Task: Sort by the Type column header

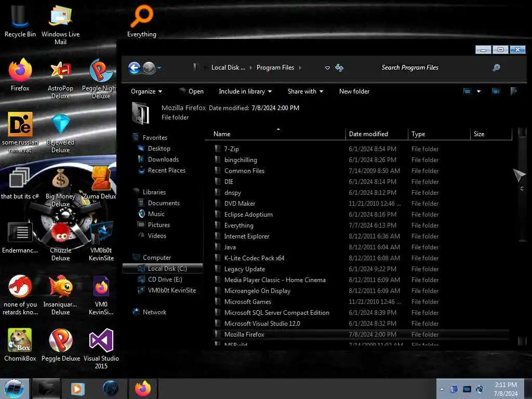Action: pyautogui.click(x=439, y=134)
